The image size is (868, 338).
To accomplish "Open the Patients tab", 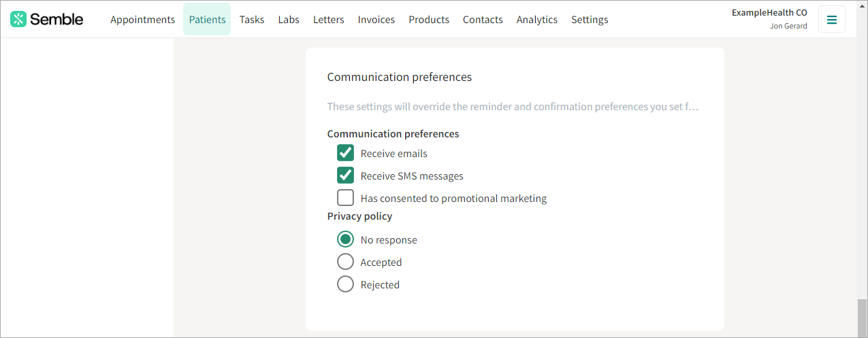I will [x=207, y=19].
